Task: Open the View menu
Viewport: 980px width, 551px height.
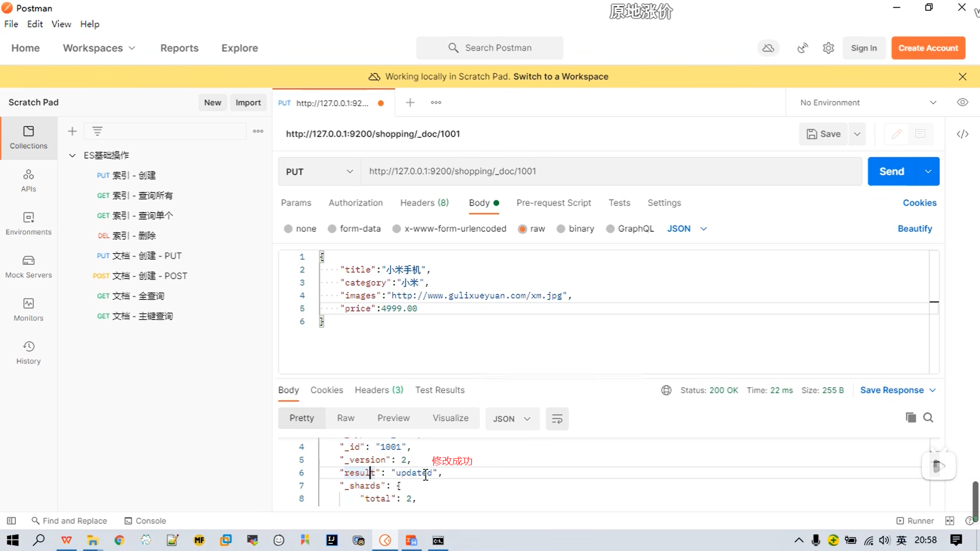Action: point(61,24)
